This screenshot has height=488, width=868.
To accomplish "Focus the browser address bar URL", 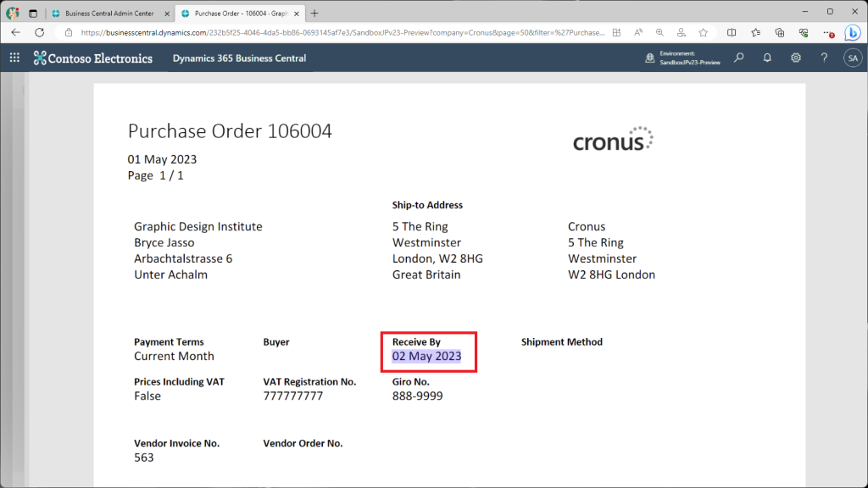I will pos(342,33).
